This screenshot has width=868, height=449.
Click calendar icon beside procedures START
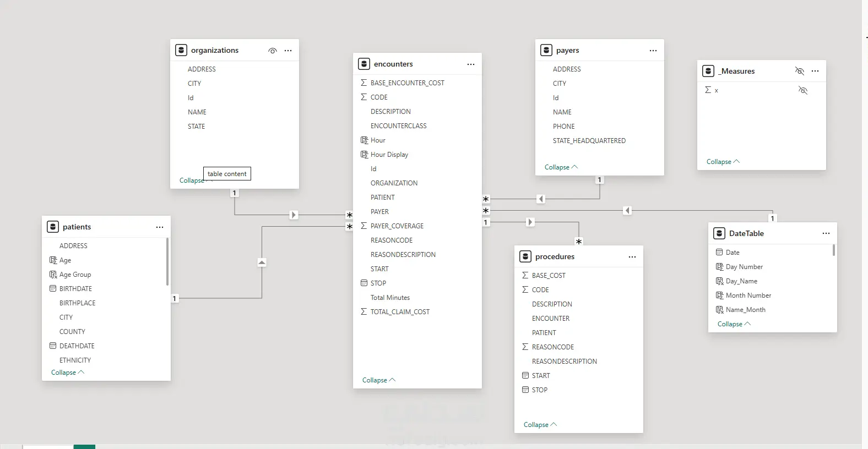pos(525,375)
